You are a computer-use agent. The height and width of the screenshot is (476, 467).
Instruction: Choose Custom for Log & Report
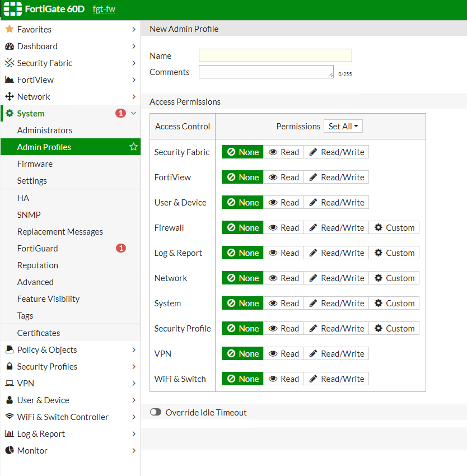pos(394,253)
